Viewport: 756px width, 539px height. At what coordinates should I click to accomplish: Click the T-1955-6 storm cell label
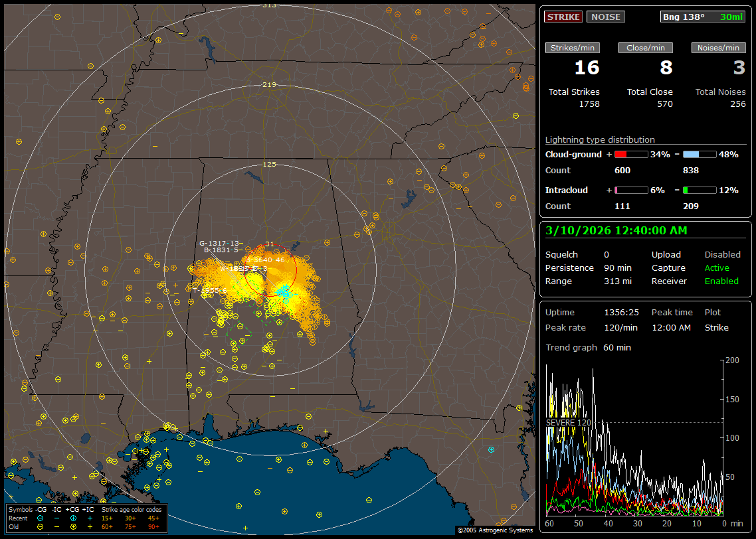click(209, 290)
